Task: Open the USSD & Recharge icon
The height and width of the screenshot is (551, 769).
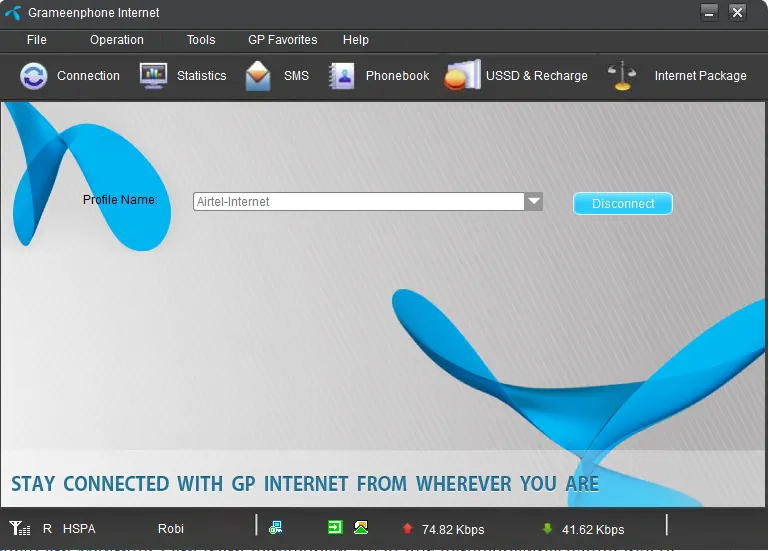Action: [x=462, y=75]
